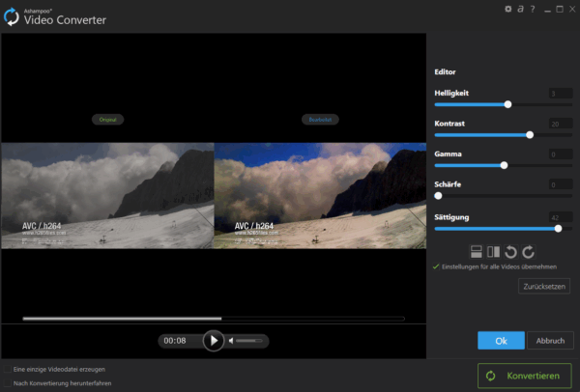Check 'Nach Konvertierung herunterfahren'

[x=8, y=382]
